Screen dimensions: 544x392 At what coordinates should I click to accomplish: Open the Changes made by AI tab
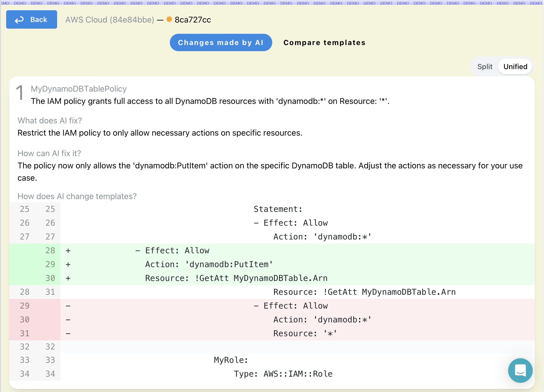coord(221,42)
